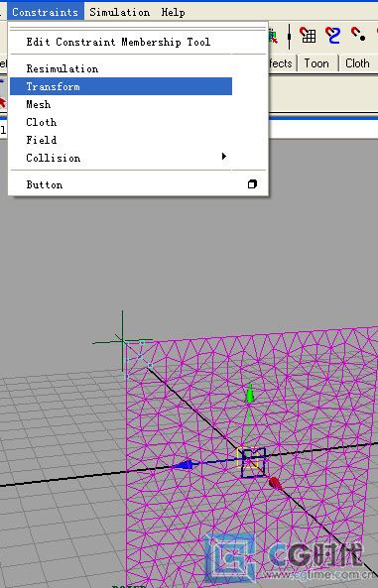Open the Button option box
Screen dimensions: 378x588
click(252, 183)
